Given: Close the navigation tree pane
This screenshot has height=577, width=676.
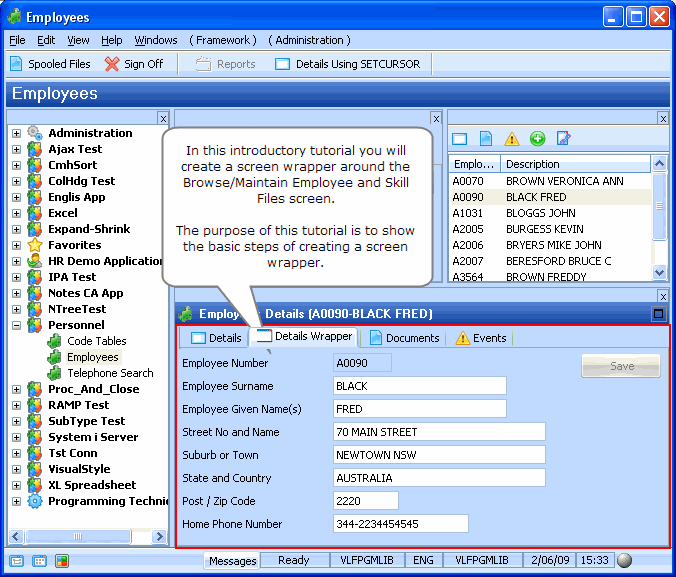Looking at the screenshot, I should coord(163,119).
